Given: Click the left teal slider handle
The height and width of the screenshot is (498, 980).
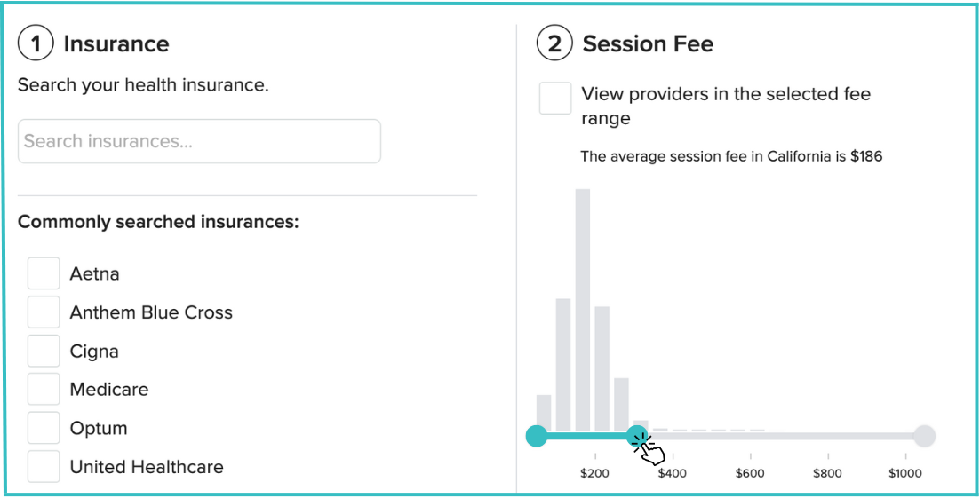Looking at the screenshot, I should (x=537, y=436).
